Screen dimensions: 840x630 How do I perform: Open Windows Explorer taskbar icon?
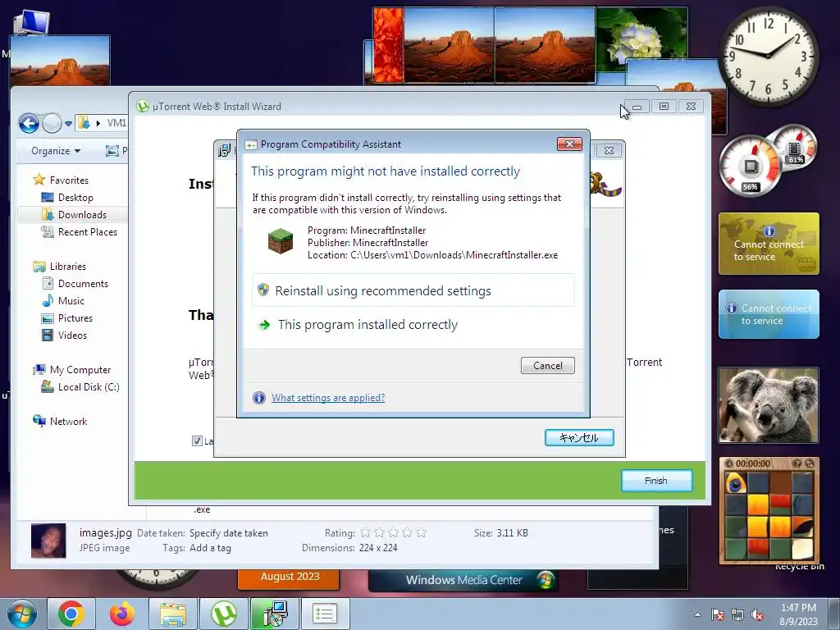tap(173, 614)
